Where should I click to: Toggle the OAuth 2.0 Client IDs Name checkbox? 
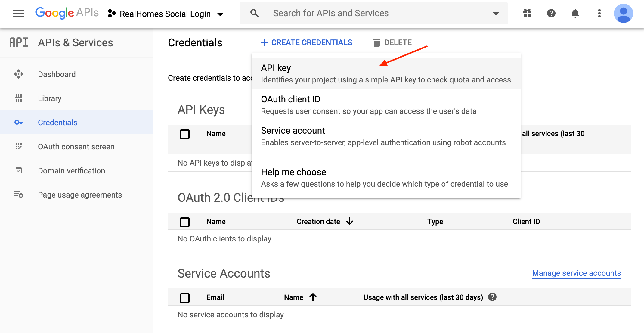tap(185, 221)
